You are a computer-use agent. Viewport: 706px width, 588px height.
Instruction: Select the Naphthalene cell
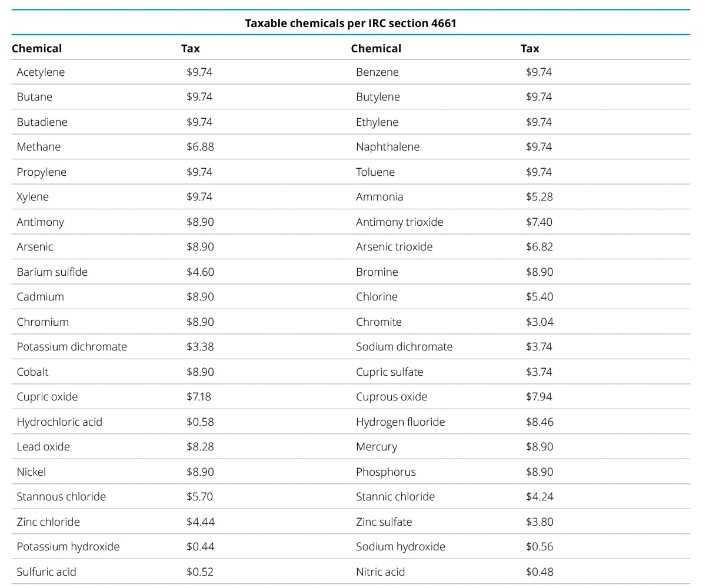click(388, 147)
